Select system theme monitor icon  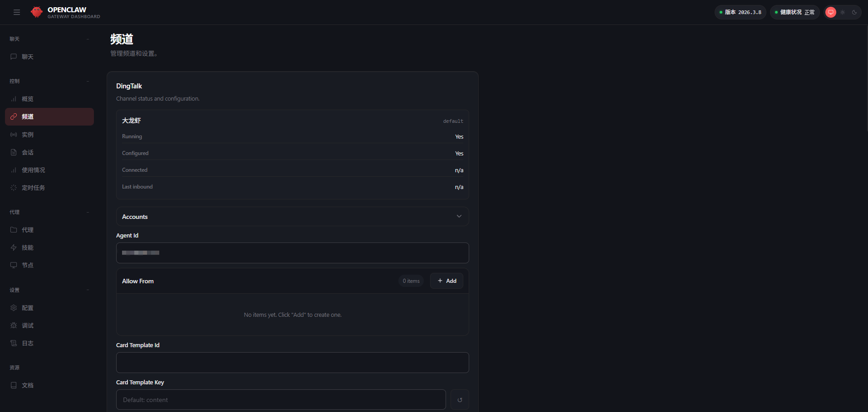(831, 12)
